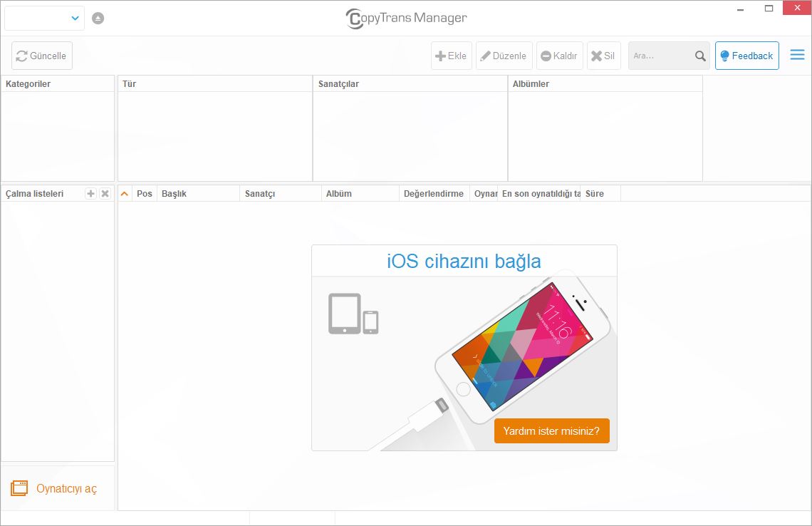Viewport: 812px width, 526px height.
Task: Click the Kaldır remove button
Action: click(x=559, y=56)
